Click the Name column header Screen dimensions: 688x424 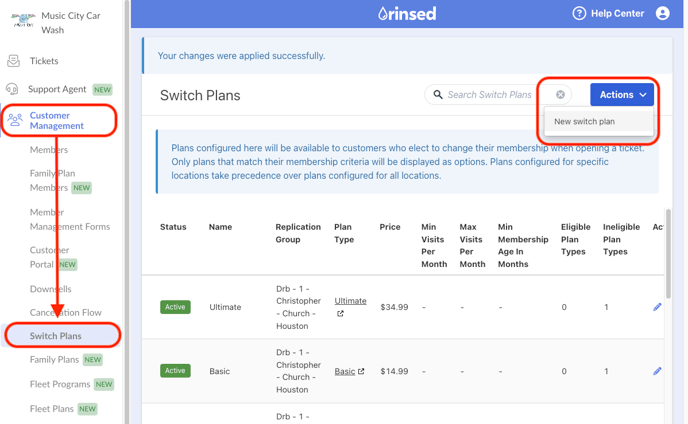tap(220, 227)
